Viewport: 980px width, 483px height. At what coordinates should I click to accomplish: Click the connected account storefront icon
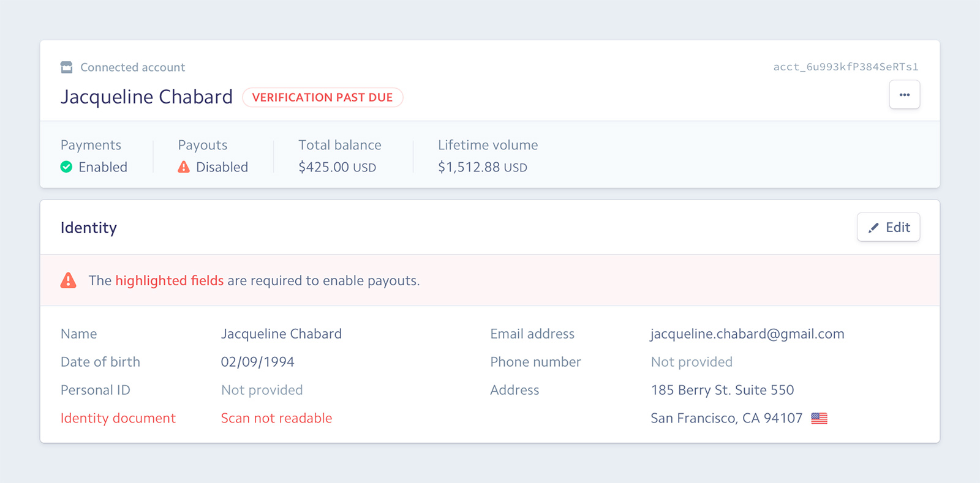[x=66, y=67]
